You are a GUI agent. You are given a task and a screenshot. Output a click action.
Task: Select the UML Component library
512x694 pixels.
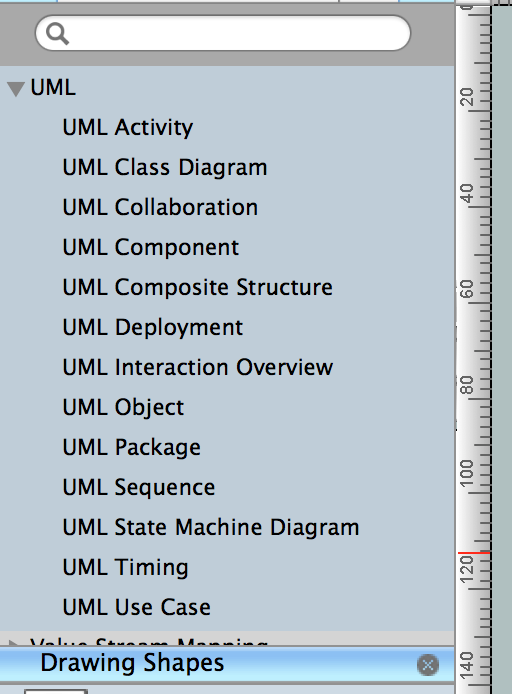[x=150, y=248]
